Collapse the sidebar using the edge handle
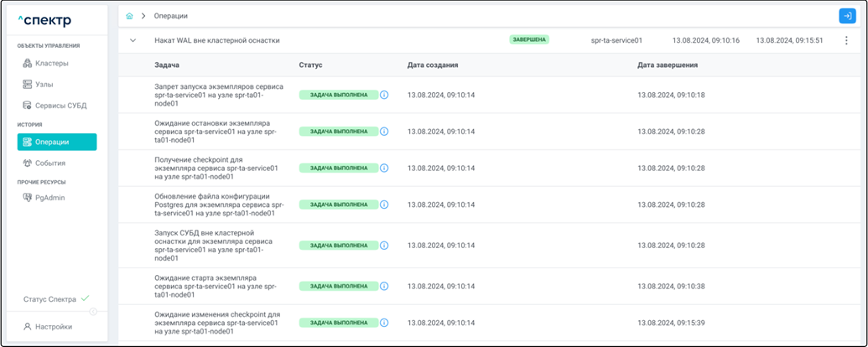The width and height of the screenshot is (868, 347). pos(93,312)
